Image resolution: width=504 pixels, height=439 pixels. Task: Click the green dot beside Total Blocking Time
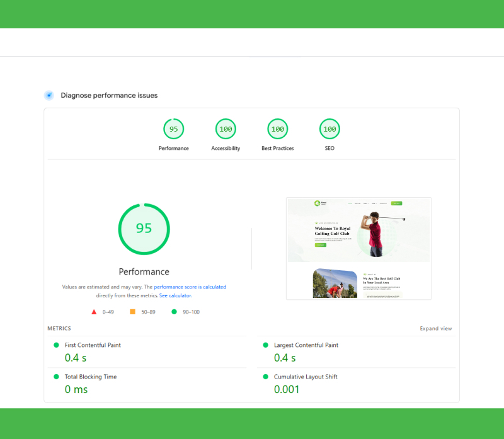(56, 377)
